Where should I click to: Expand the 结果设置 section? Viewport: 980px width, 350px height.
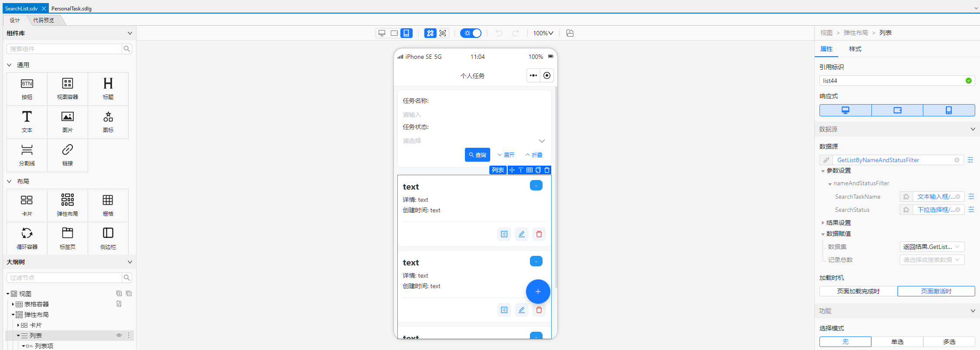point(823,223)
